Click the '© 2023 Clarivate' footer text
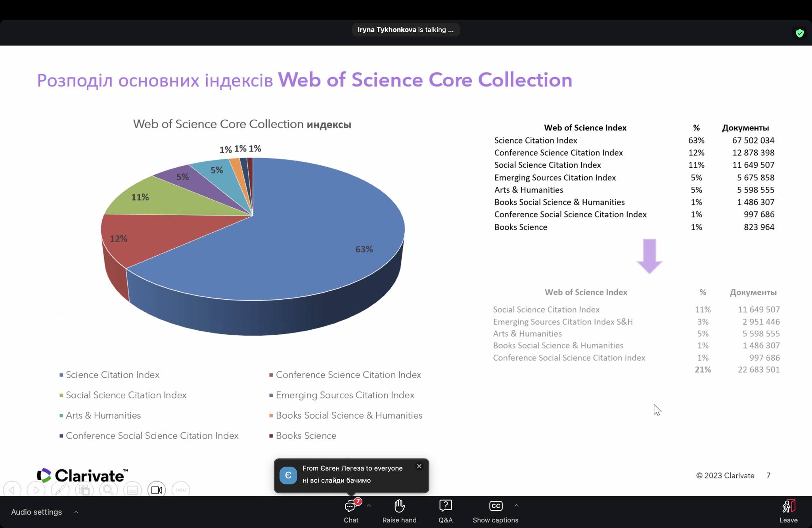Image resolution: width=812 pixels, height=528 pixels. click(x=725, y=476)
